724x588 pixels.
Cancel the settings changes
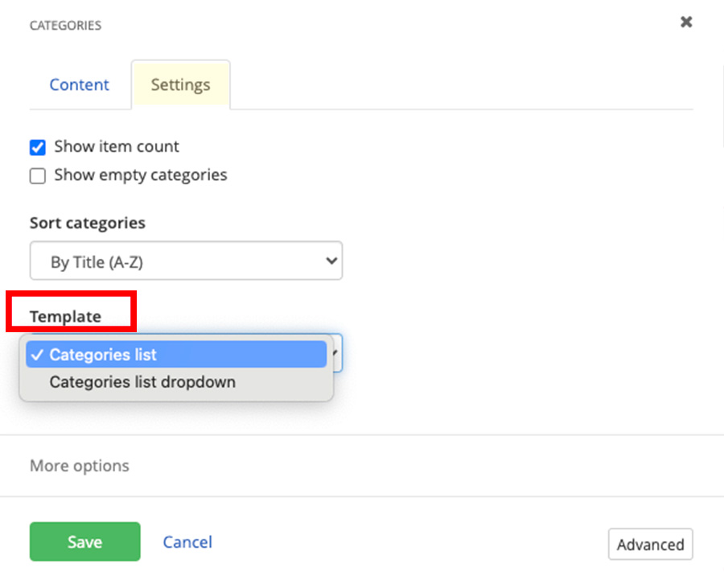(x=187, y=541)
